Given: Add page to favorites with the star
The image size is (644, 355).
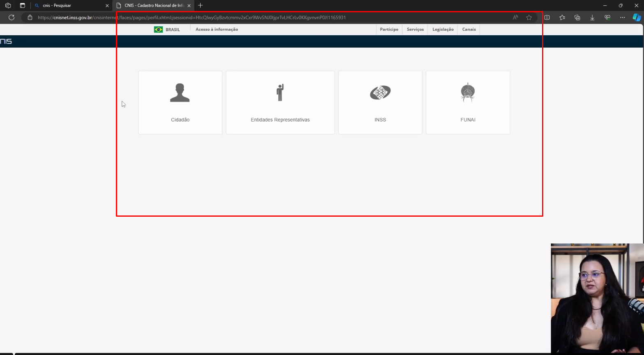Looking at the screenshot, I should [x=529, y=18].
